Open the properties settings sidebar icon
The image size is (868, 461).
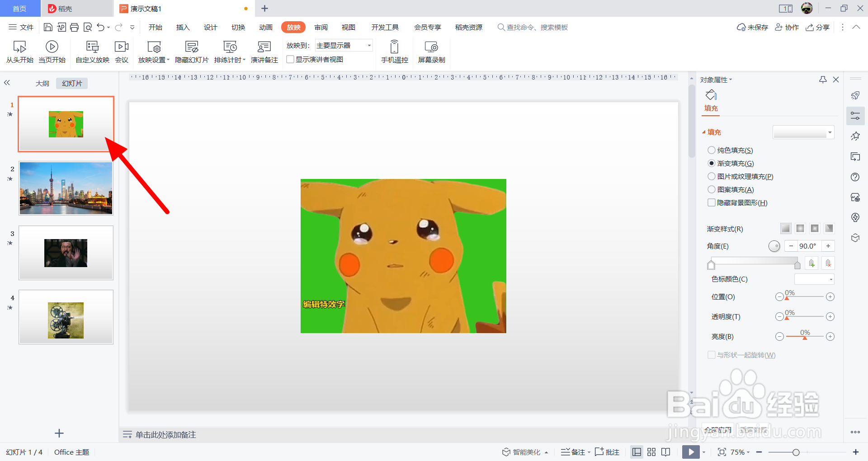pos(855,116)
